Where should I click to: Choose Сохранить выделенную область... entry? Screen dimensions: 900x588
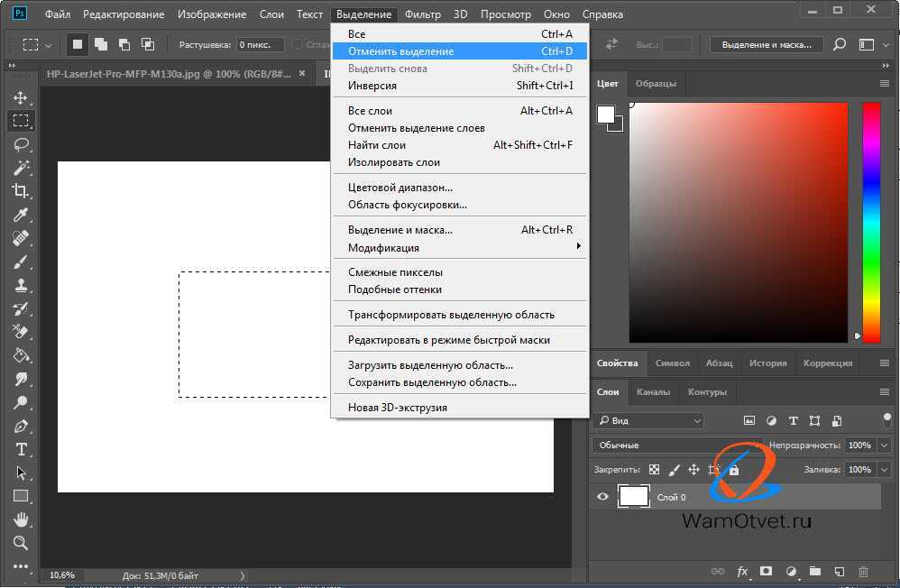[460, 382]
